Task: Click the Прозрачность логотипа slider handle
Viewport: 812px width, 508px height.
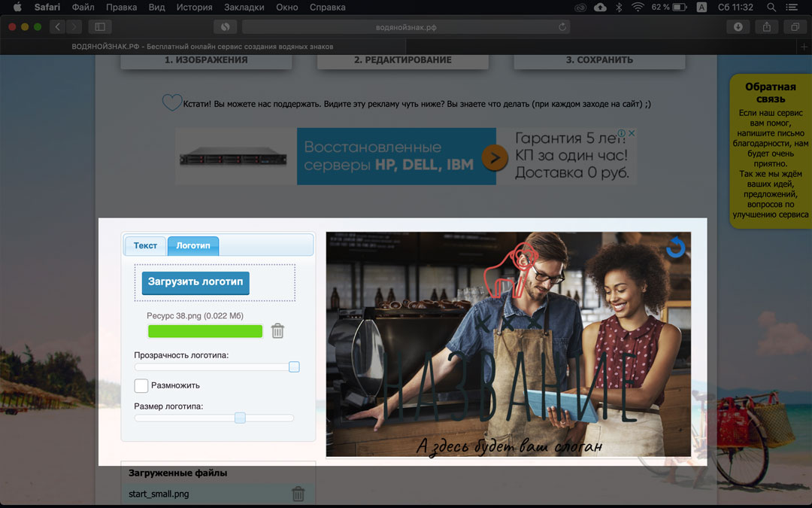Action: [294, 367]
